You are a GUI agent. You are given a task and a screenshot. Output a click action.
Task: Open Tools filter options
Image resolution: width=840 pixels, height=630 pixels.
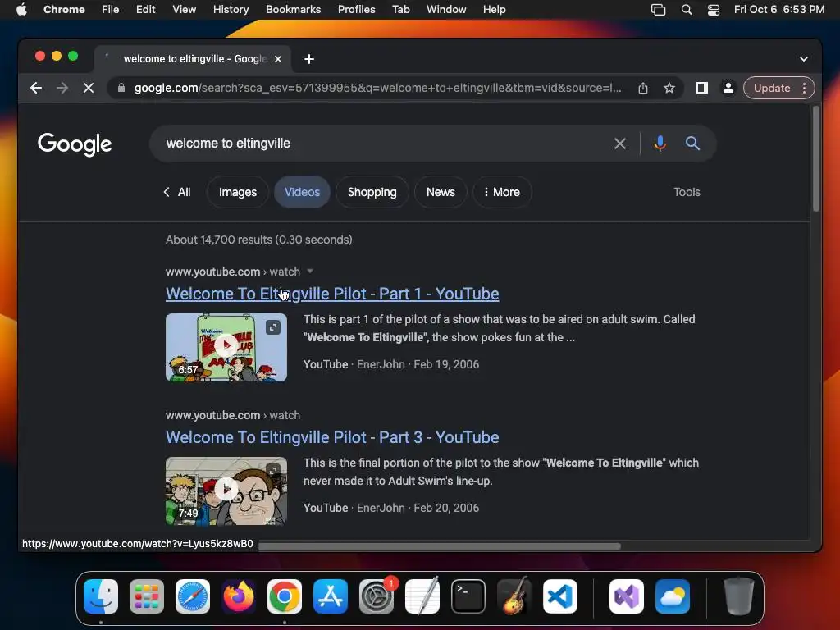[687, 192]
